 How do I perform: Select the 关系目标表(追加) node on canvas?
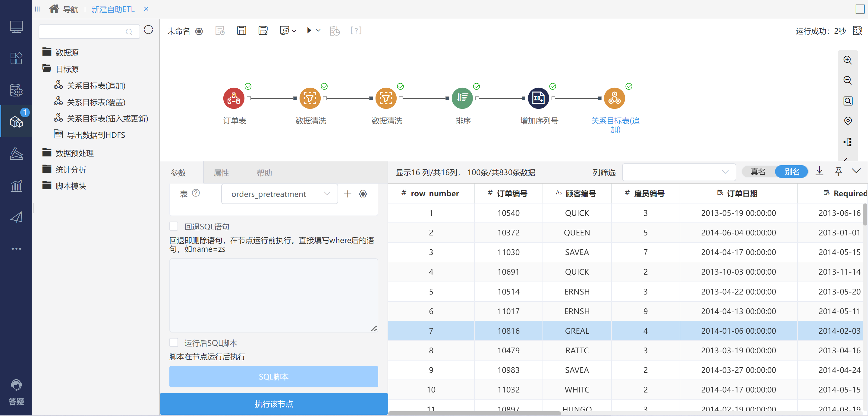[x=614, y=98]
